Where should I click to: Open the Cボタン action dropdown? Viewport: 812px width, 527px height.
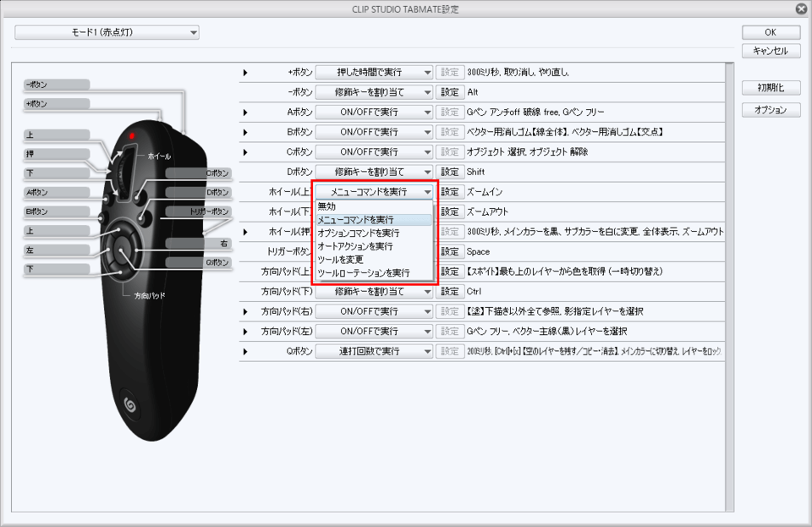point(375,152)
